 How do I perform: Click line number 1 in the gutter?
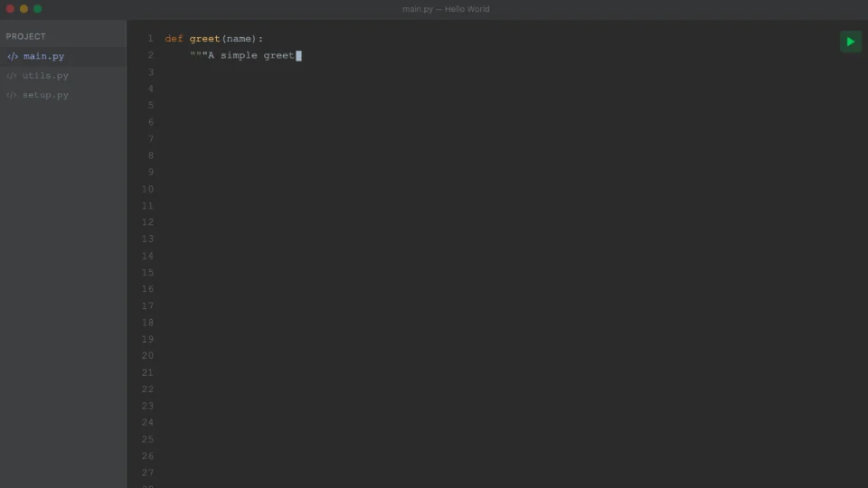tap(150, 39)
